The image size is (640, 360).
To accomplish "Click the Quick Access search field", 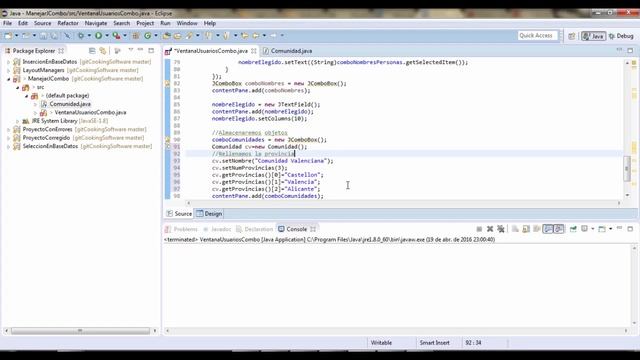I will click(x=536, y=36).
